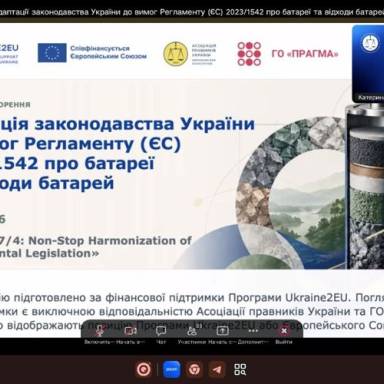The height and width of the screenshot is (384, 384).
Task: Click the 'Non-Stop Harmonization of' text
Action: point(110,240)
